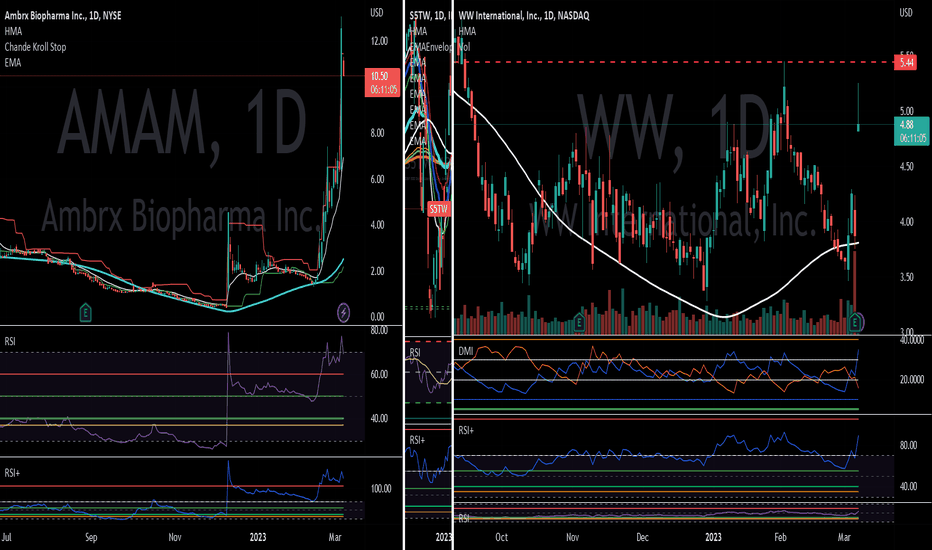The image size is (932, 550).
Task: Click the 2023 label on the AMAM time axis
Action: tap(258, 538)
